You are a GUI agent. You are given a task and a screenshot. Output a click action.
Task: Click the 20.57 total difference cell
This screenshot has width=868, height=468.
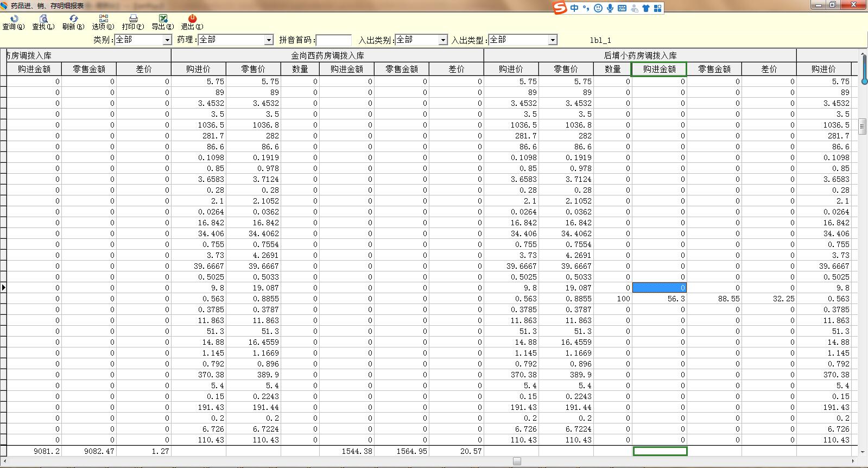[456, 451]
